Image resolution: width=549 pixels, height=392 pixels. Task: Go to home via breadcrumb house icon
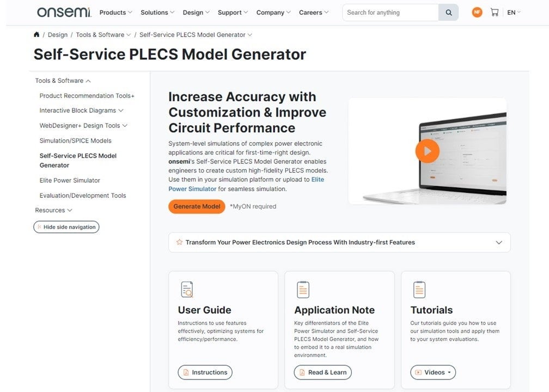pos(36,35)
